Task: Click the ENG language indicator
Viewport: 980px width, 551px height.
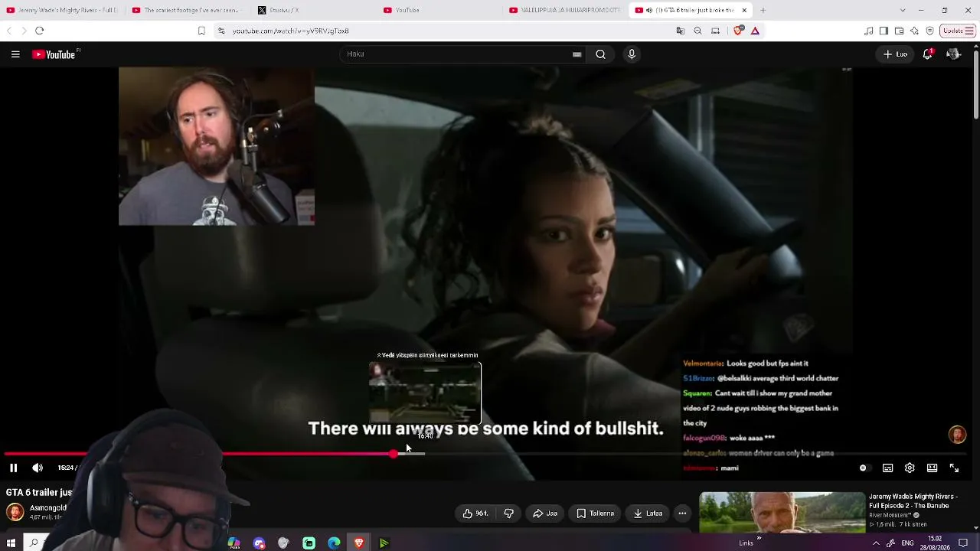Action: [x=907, y=543]
